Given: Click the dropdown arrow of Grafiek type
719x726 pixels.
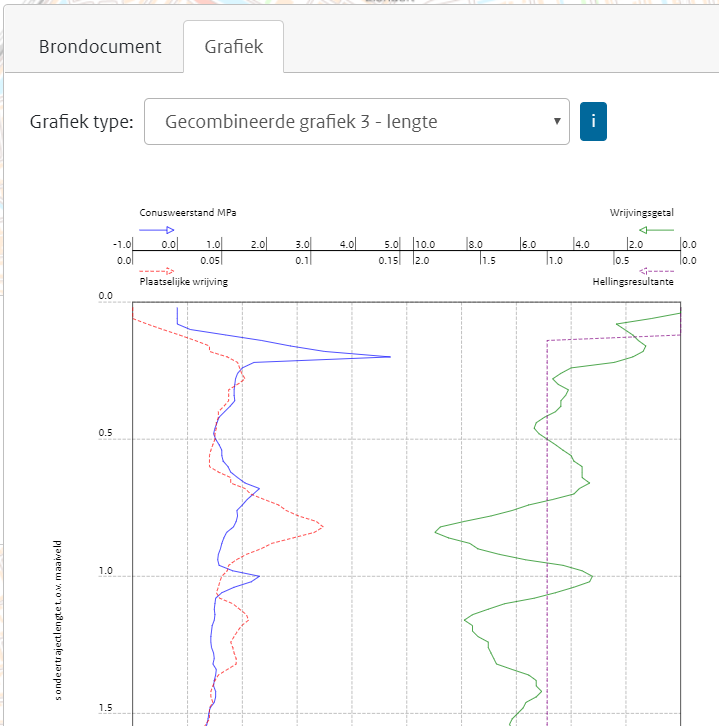Looking at the screenshot, I should (556, 122).
